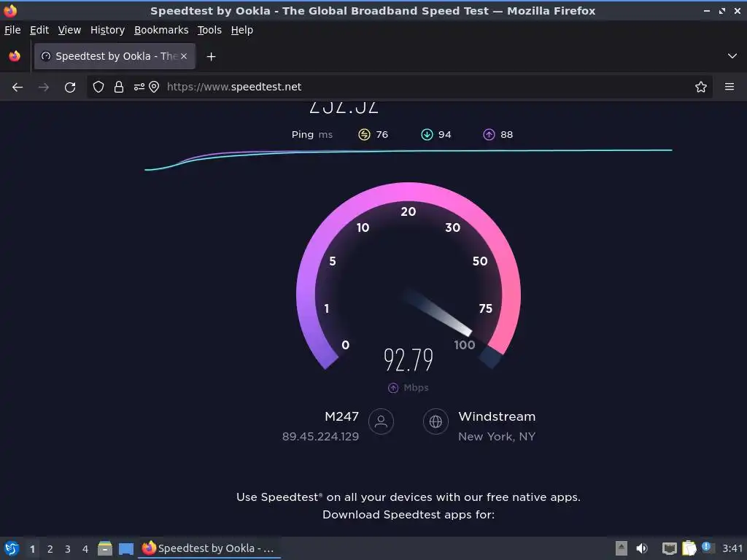747x560 pixels.
Task: Switch to workspace 4
Action: (x=85, y=549)
